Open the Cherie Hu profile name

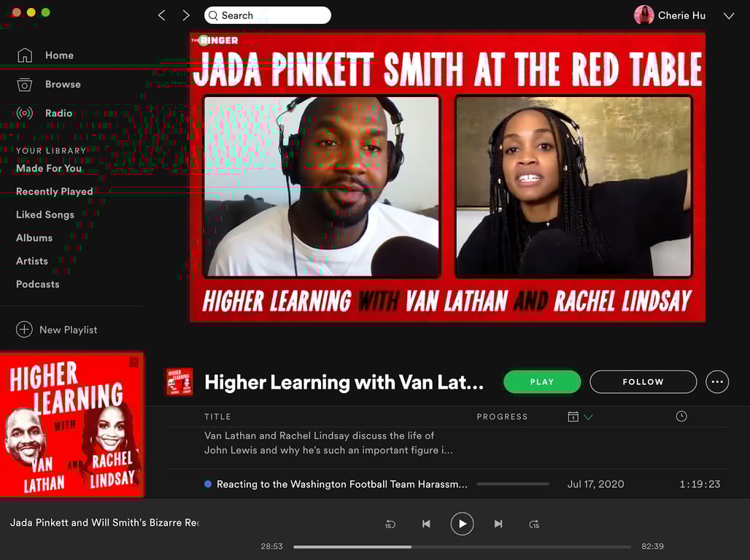[x=681, y=15]
